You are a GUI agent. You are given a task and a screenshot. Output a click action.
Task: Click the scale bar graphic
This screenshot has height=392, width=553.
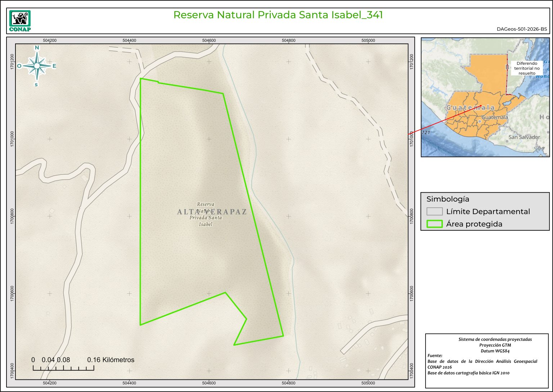click(63, 368)
